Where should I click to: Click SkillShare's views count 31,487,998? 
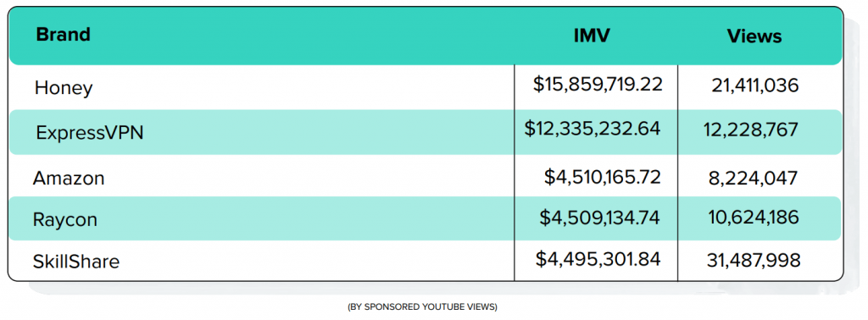pos(754,260)
